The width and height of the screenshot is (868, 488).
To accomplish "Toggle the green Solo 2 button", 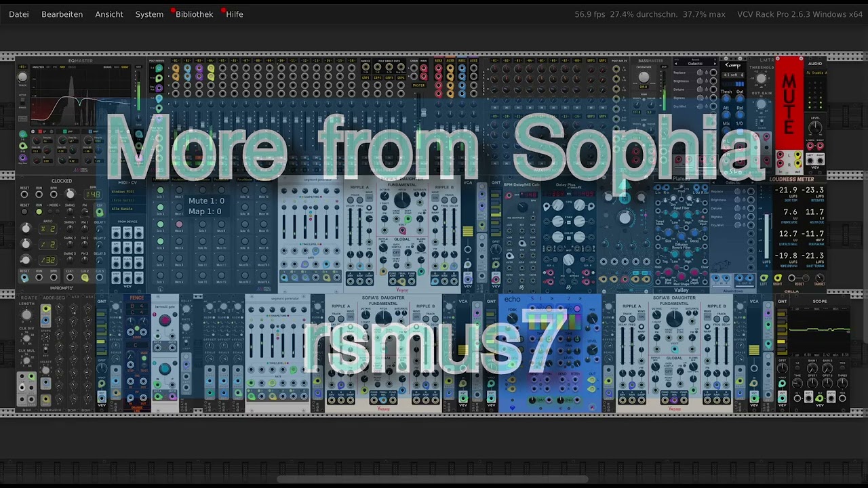I will coord(160,207).
